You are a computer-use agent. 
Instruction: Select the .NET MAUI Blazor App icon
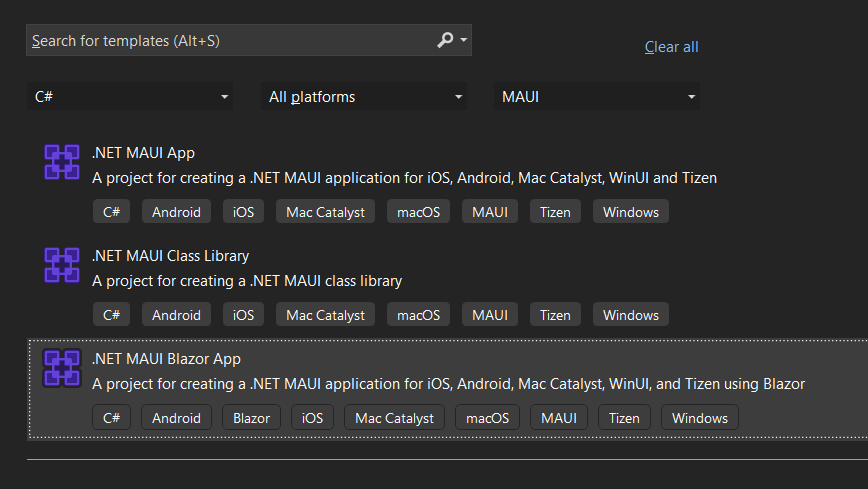point(62,368)
